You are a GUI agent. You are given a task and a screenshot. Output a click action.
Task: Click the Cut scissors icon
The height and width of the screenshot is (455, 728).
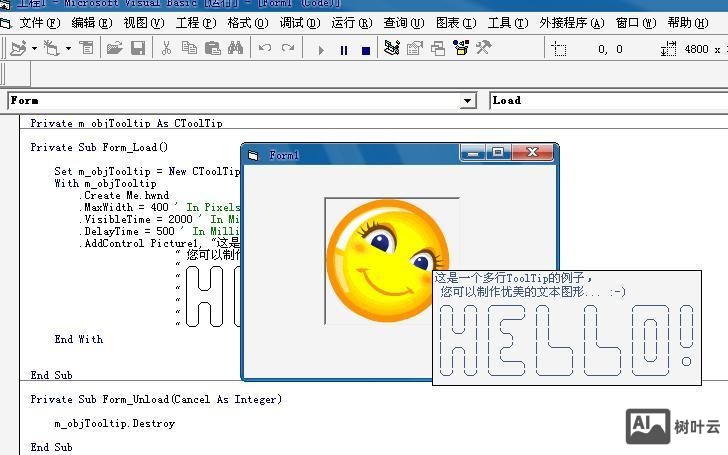(x=166, y=48)
